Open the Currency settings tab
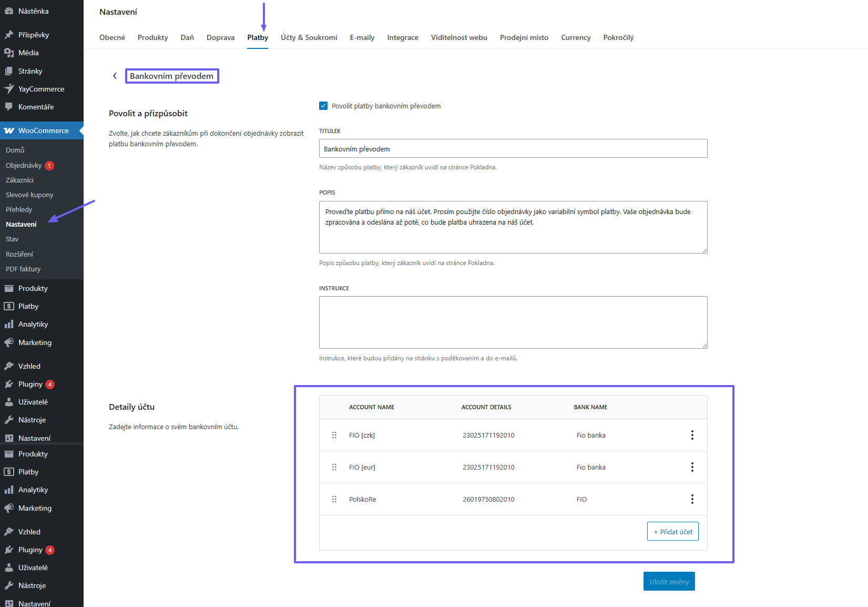The height and width of the screenshot is (607, 868). point(575,37)
